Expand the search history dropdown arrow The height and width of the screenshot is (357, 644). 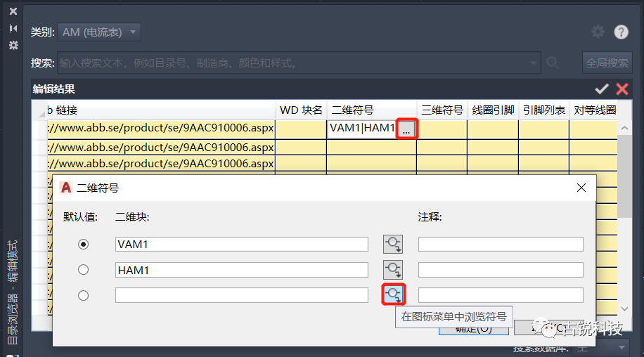pyautogui.click(x=533, y=63)
